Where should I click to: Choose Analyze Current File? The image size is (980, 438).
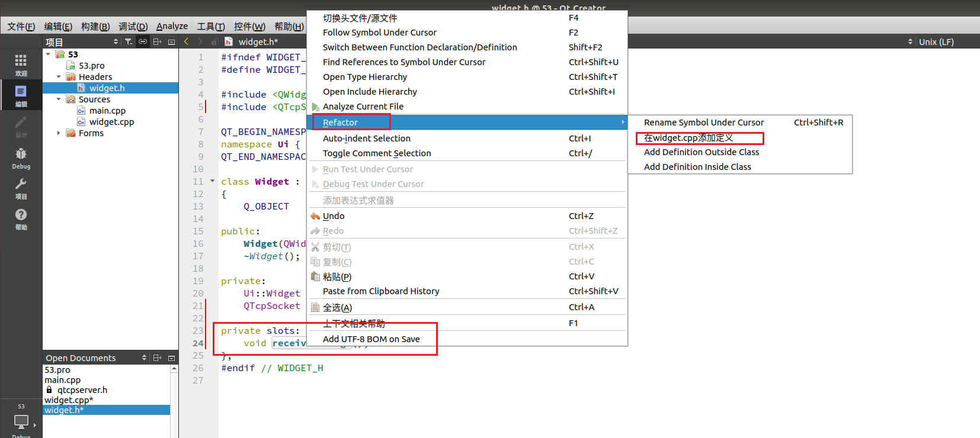point(467,107)
